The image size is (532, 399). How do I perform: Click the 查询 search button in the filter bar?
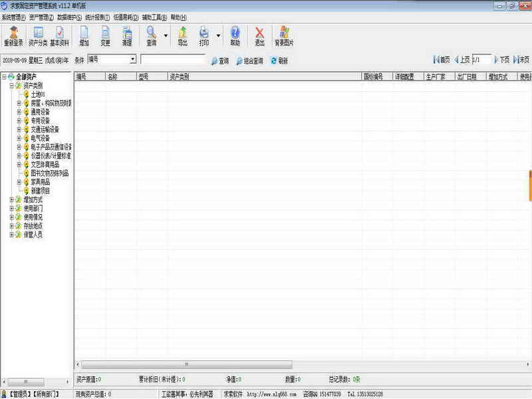coord(220,61)
